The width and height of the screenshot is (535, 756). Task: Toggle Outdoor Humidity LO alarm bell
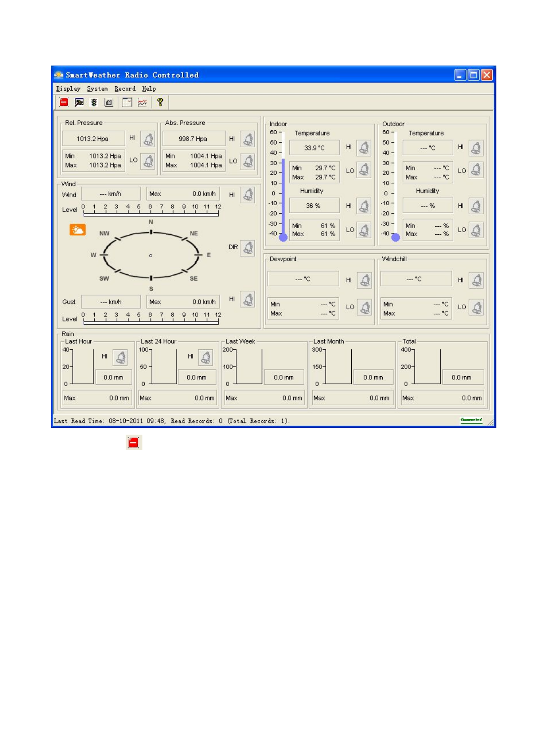coord(476,230)
